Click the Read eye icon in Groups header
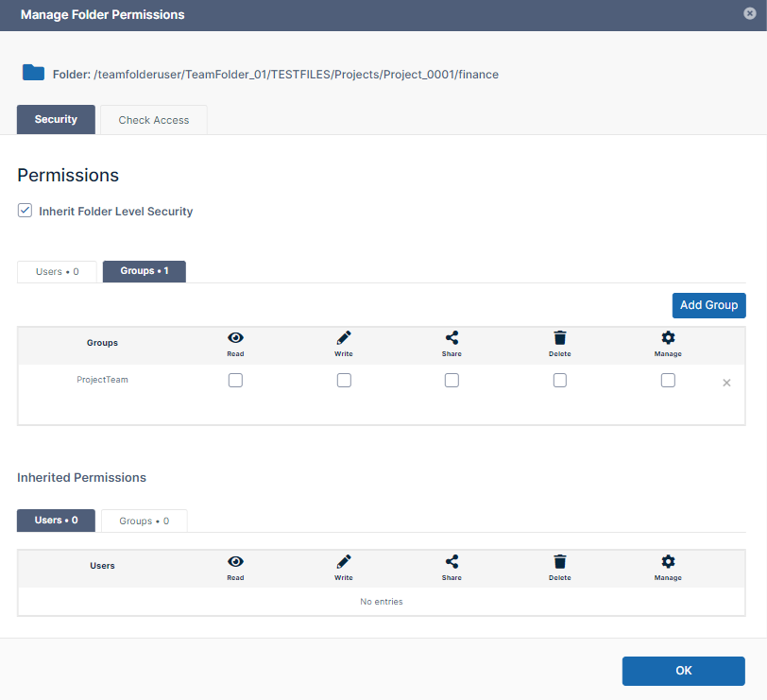The image size is (767, 700). point(235,338)
